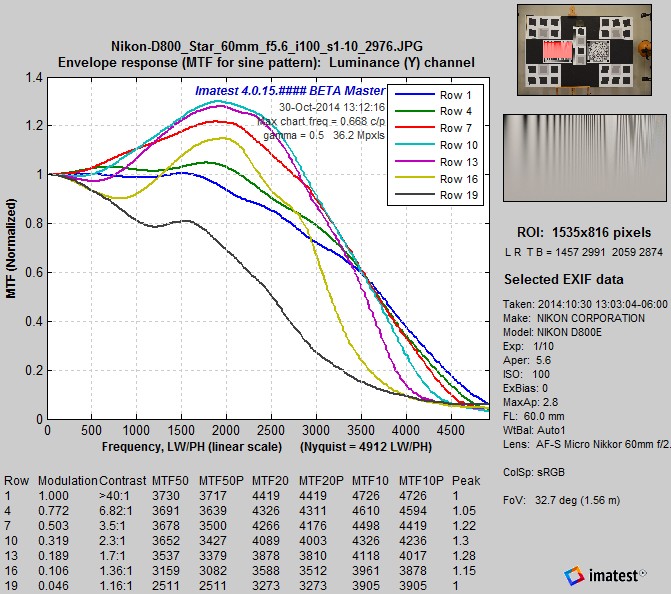Click the MTF (Normalized) y-axis label
Image resolution: width=671 pixels, height=594 pixels.
tap(11, 249)
